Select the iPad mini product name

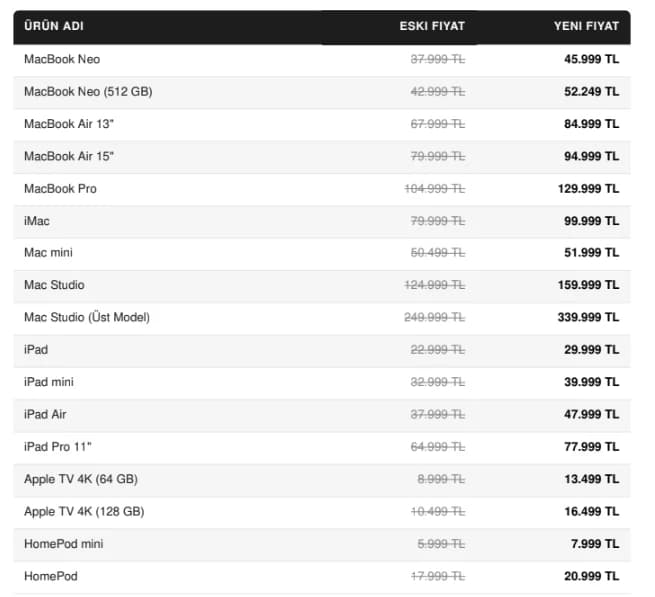49,382
